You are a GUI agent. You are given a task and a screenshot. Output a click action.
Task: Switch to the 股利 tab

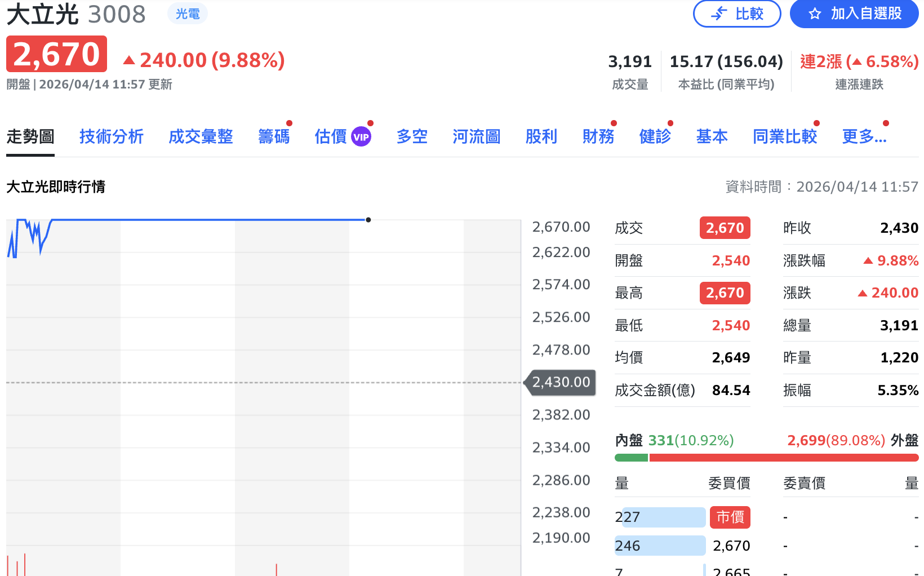[x=541, y=136]
